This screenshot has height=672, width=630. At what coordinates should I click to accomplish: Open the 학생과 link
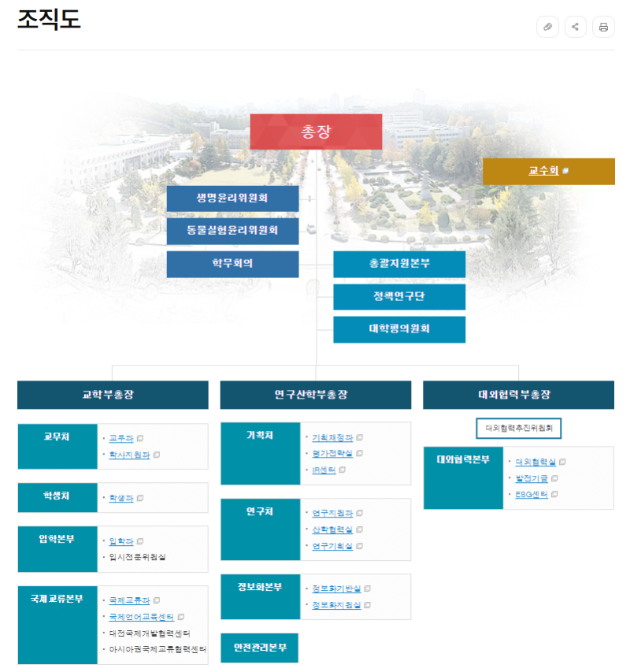click(120, 498)
